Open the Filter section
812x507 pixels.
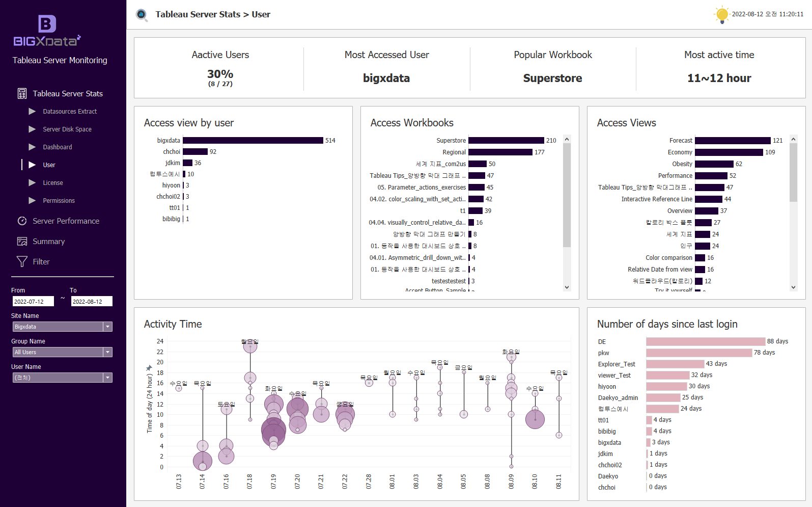[41, 261]
